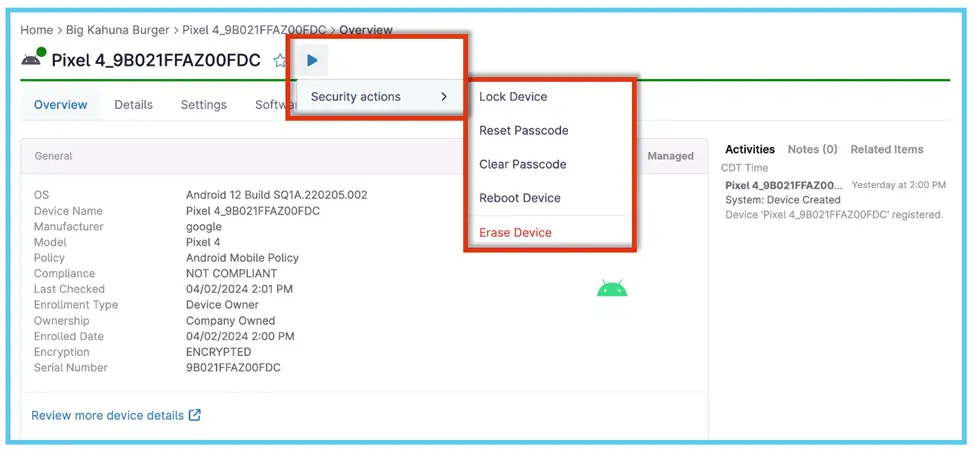Click the Last Checked 2:01 PM timestamp
The width and height of the screenshot is (975, 451).
pyautogui.click(x=239, y=289)
